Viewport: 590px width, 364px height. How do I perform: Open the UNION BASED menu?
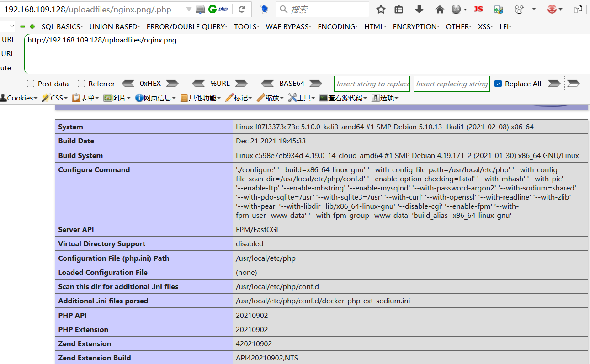(115, 26)
